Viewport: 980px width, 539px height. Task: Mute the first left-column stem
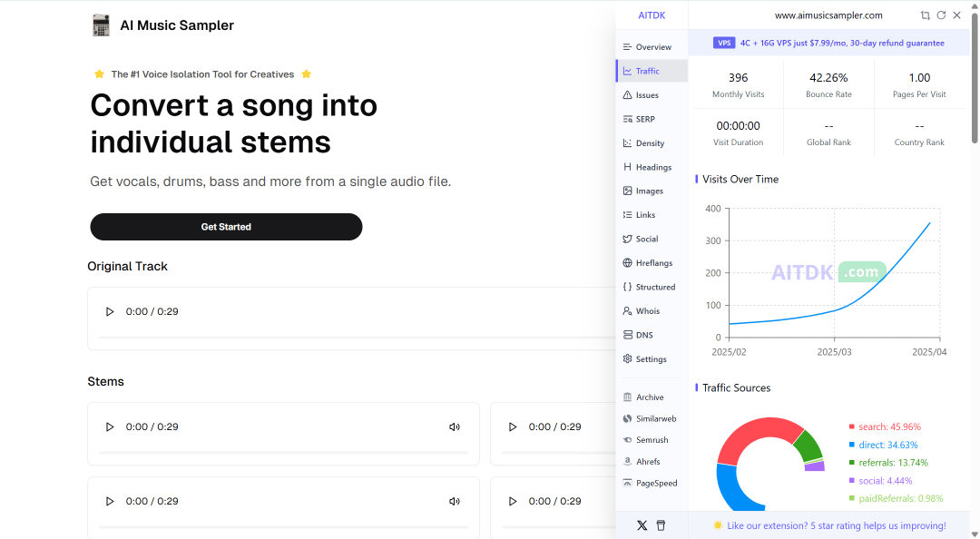pyautogui.click(x=455, y=426)
